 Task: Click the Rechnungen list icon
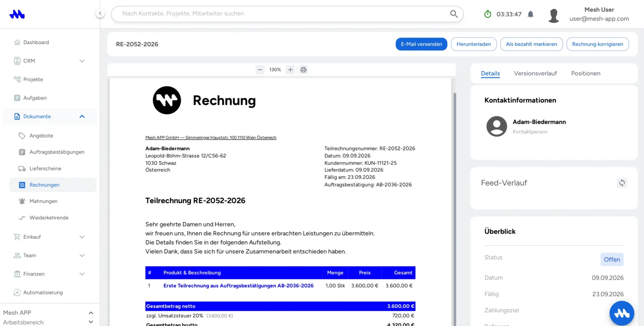22,185
